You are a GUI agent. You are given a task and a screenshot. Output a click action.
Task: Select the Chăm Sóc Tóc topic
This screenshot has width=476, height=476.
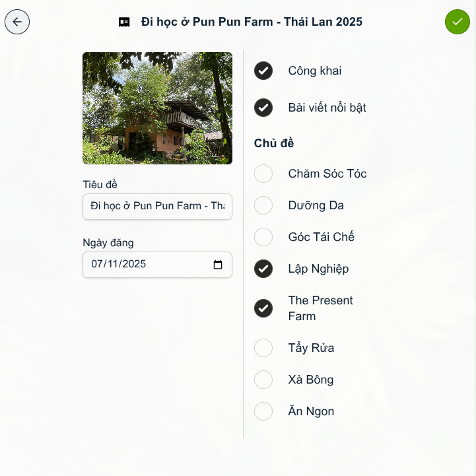tap(263, 174)
